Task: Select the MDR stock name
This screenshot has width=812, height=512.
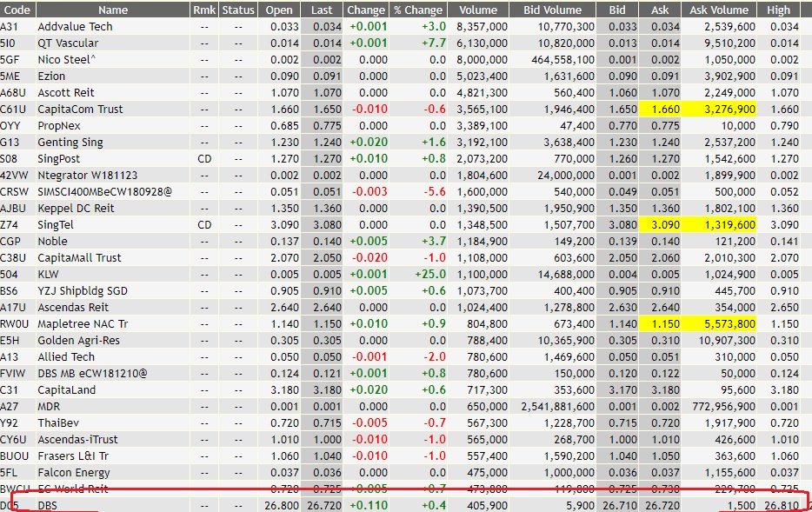Action: point(49,407)
